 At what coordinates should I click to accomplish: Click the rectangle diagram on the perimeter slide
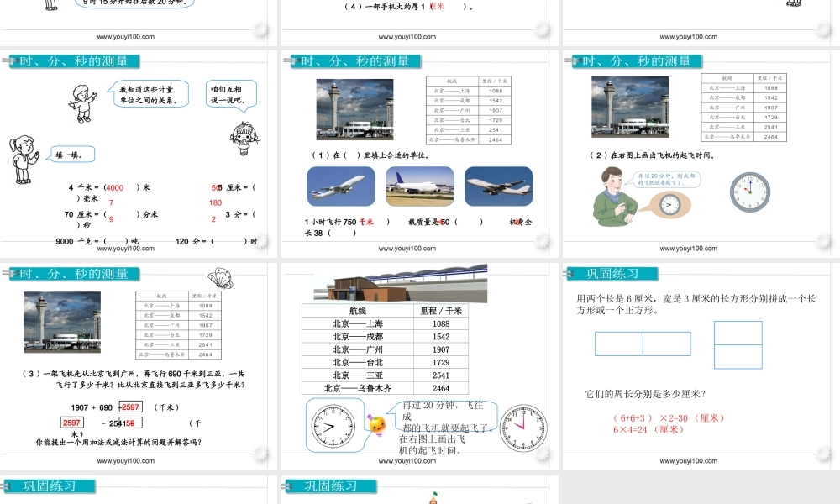[643, 343]
